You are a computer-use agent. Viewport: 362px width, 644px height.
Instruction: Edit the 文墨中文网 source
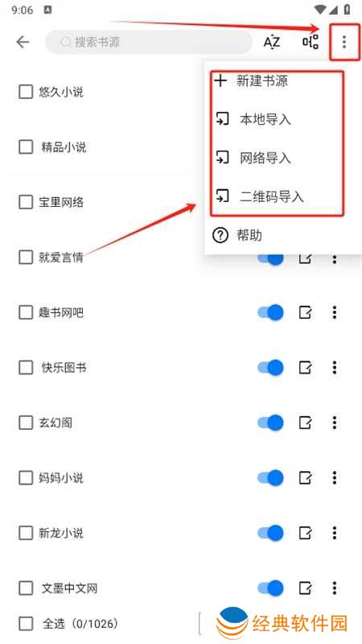click(x=305, y=588)
